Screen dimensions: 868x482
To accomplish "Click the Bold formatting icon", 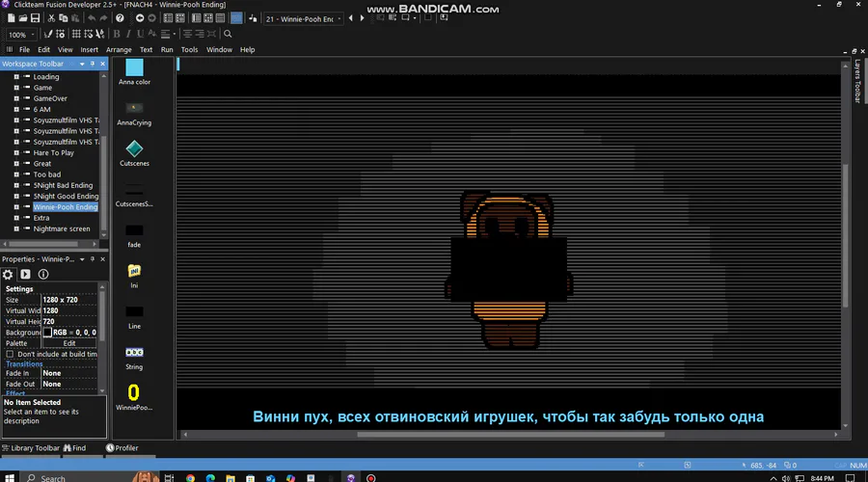I will tap(117, 34).
